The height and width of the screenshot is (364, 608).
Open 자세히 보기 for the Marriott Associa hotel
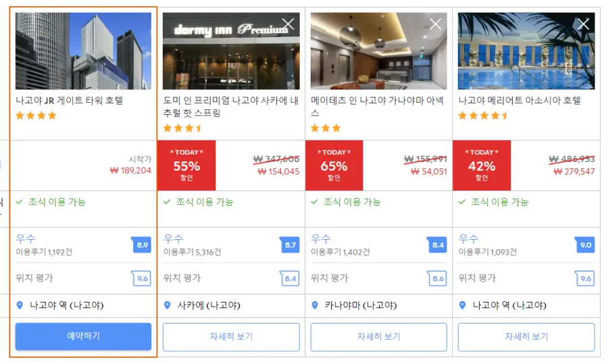click(526, 337)
